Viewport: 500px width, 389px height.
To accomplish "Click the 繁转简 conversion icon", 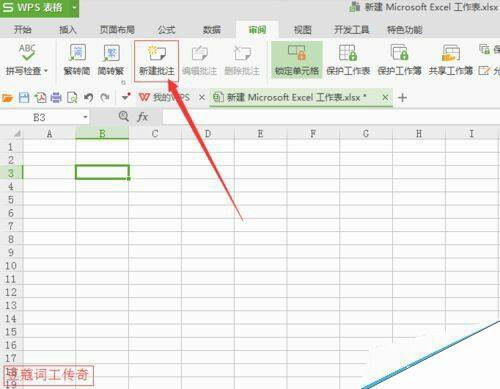I will [x=77, y=53].
